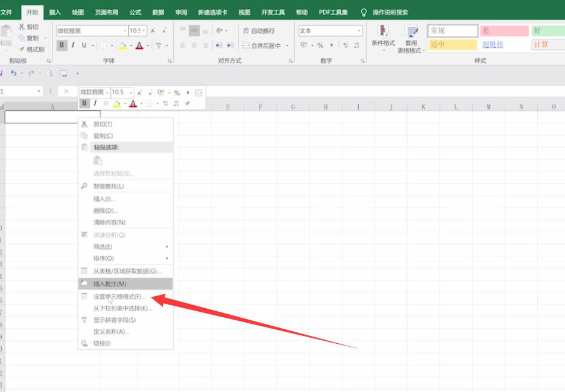The height and width of the screenshot is (392, 565).
Task: Click the ribbon's 复制 copy button
Action: pyautogui.click(x=28, y=38)
